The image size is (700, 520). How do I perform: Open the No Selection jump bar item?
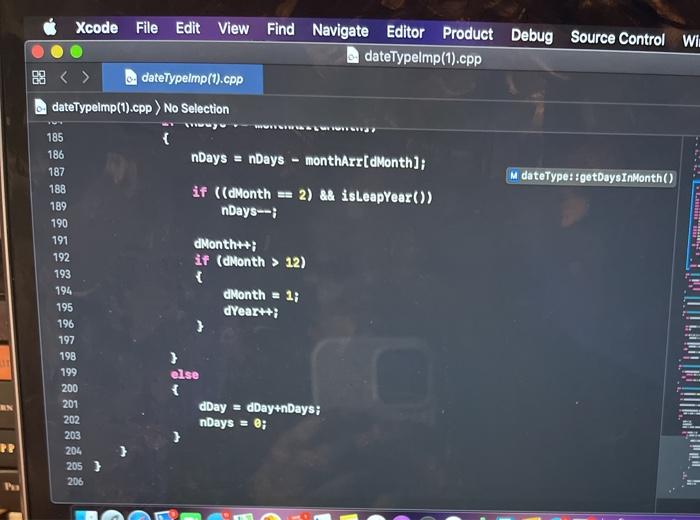[x=196, y=108]
